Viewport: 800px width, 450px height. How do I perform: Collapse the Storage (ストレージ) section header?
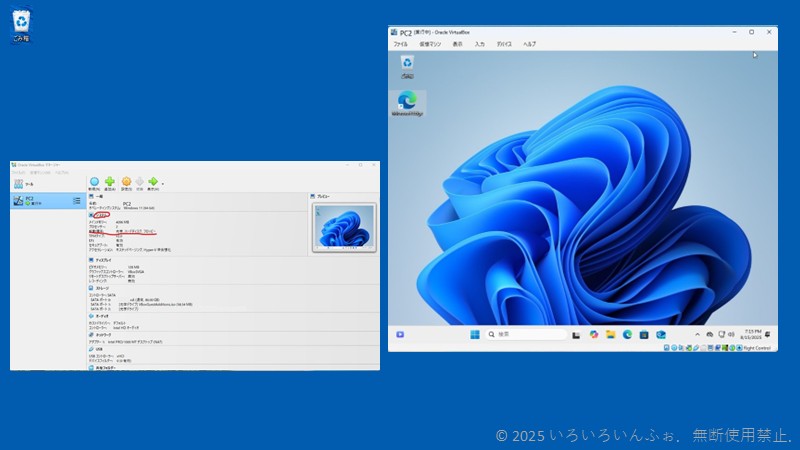click(x=99, y=288)
